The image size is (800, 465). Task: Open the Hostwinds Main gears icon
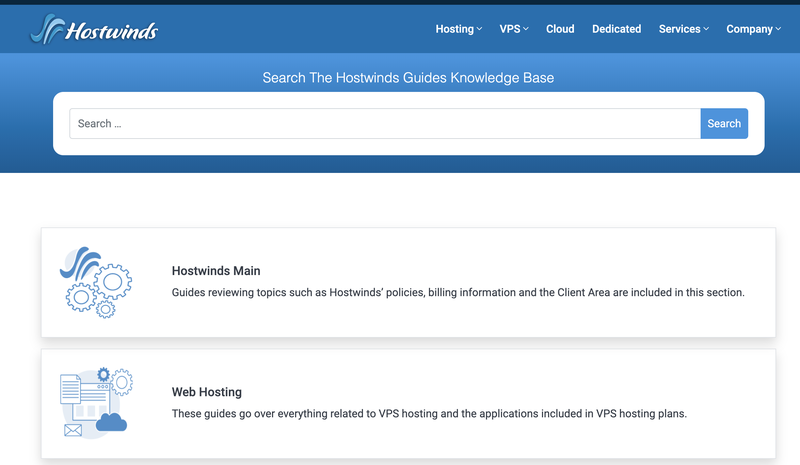[x=96, y=283]
